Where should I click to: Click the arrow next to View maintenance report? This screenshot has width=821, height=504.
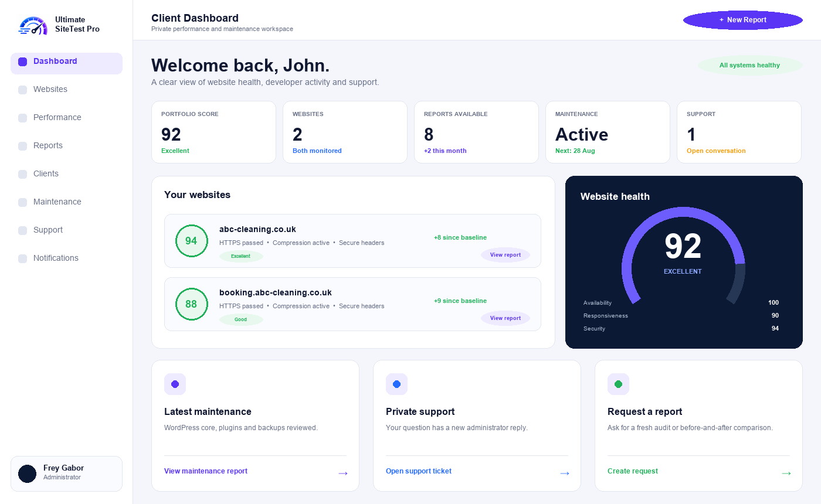[343, 473]
